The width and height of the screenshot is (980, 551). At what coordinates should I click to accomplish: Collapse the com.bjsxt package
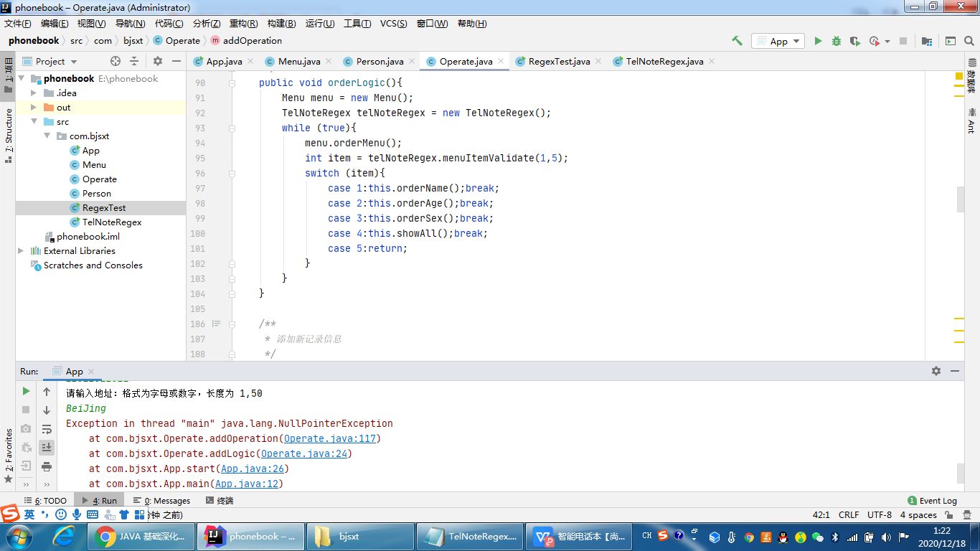coord(47,136)
